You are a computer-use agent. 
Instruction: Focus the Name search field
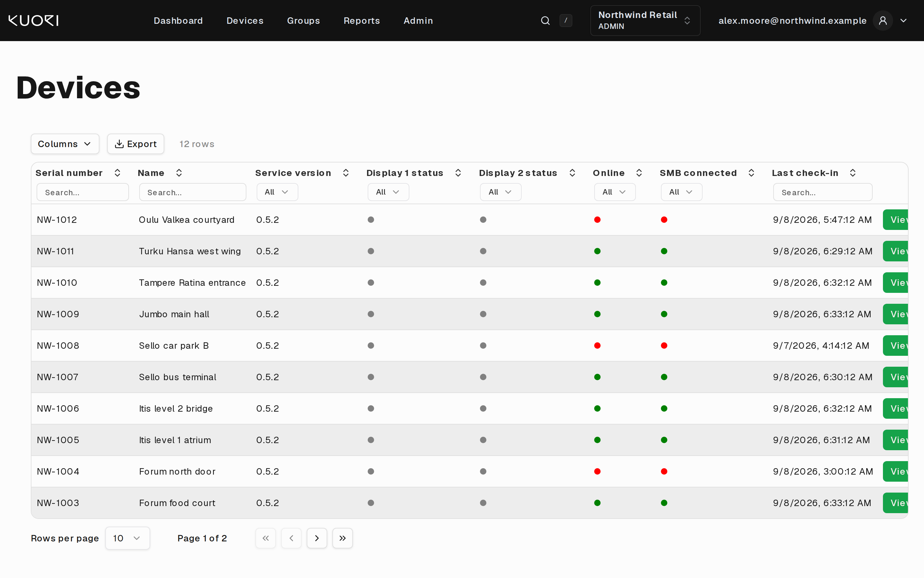(193, 192)
